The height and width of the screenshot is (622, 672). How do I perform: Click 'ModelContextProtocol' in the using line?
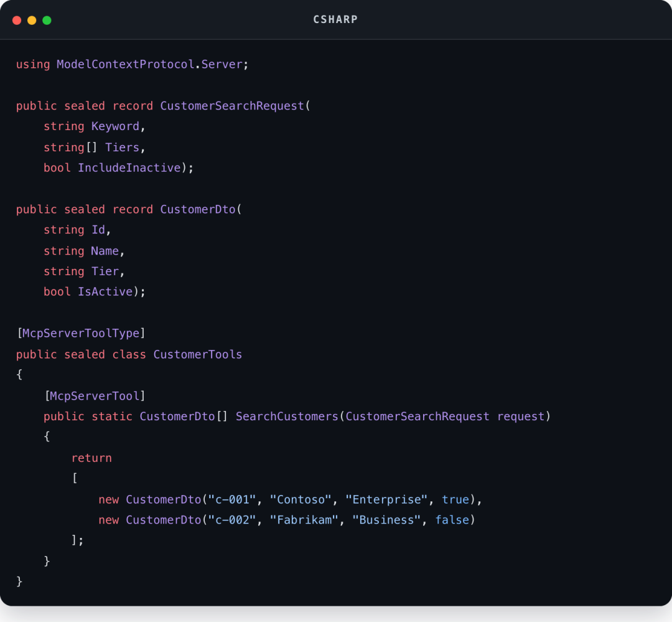pyautogui.click(x=126, y=64)
